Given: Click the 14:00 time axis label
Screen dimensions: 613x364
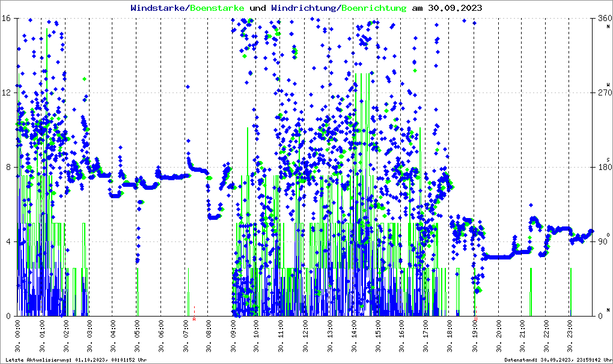Looking at the screenshot, I should (x=353, y=336).
